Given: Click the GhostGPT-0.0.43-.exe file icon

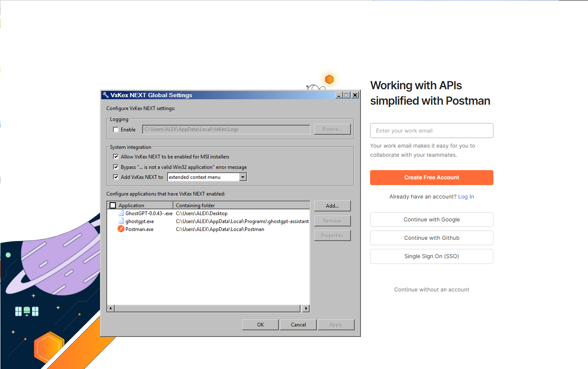Looking at the screenshot, I should [x=121, y=213].
